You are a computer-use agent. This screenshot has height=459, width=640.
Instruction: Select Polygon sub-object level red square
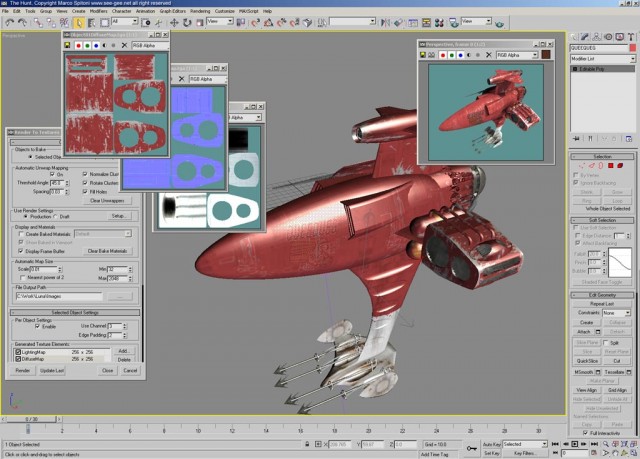pos(611,166)
